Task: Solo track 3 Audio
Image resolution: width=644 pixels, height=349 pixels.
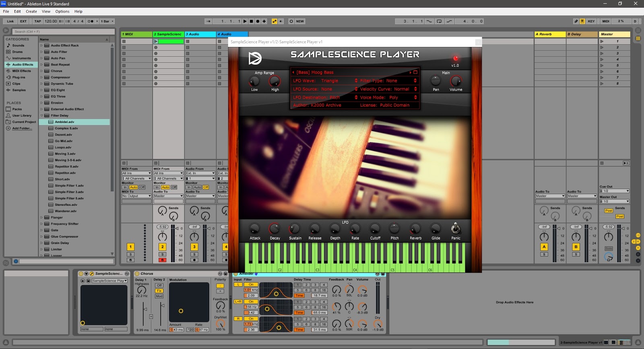Action: 194,255
